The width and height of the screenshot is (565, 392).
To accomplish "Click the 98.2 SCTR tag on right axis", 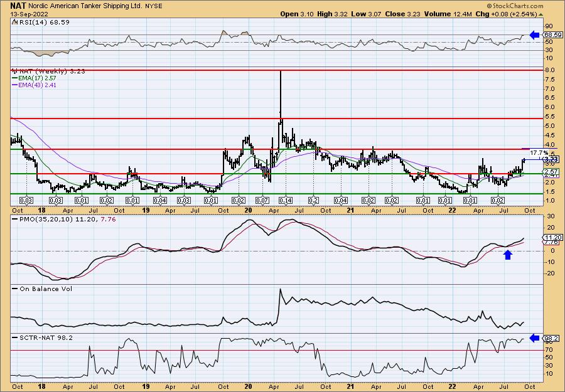I will (551, 338).
